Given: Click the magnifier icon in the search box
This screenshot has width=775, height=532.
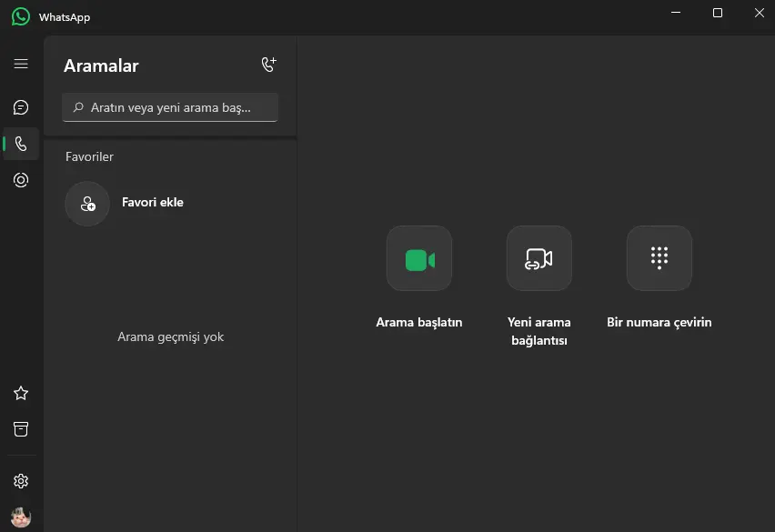Looking at the screenshot, I should click(x=78, y=107).
